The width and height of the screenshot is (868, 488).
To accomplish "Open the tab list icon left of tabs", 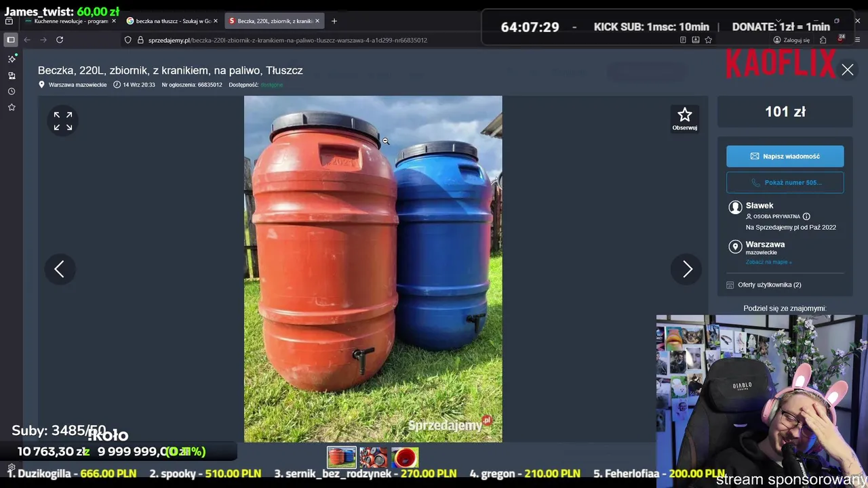I will click(9, 21).
